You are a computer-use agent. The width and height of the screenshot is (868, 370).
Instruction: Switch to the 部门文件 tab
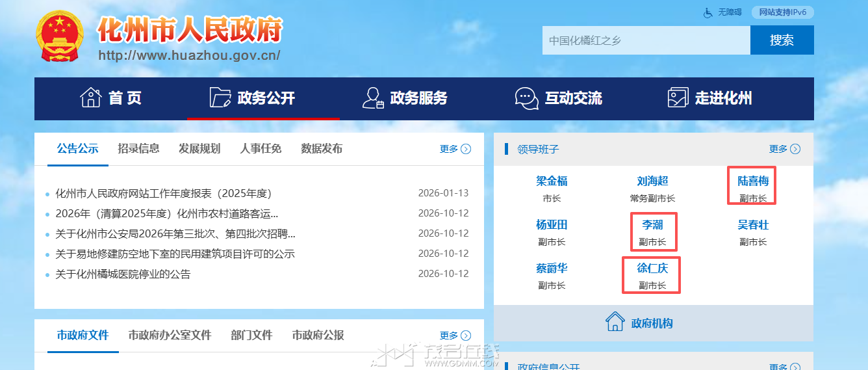click(x=251, y=336)
